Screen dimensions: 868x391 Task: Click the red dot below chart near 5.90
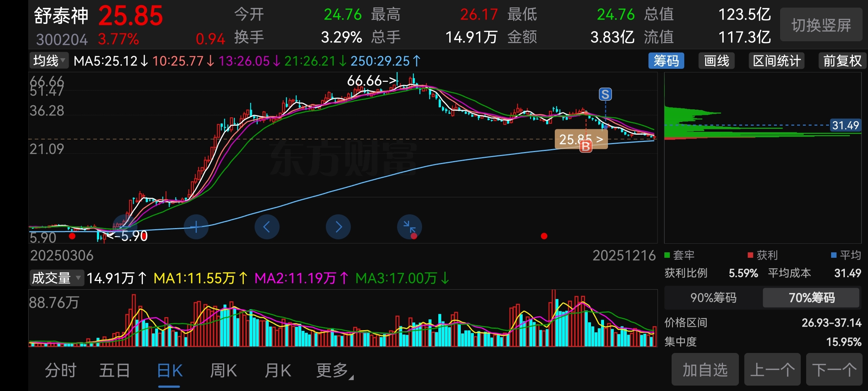click(72, 236)
